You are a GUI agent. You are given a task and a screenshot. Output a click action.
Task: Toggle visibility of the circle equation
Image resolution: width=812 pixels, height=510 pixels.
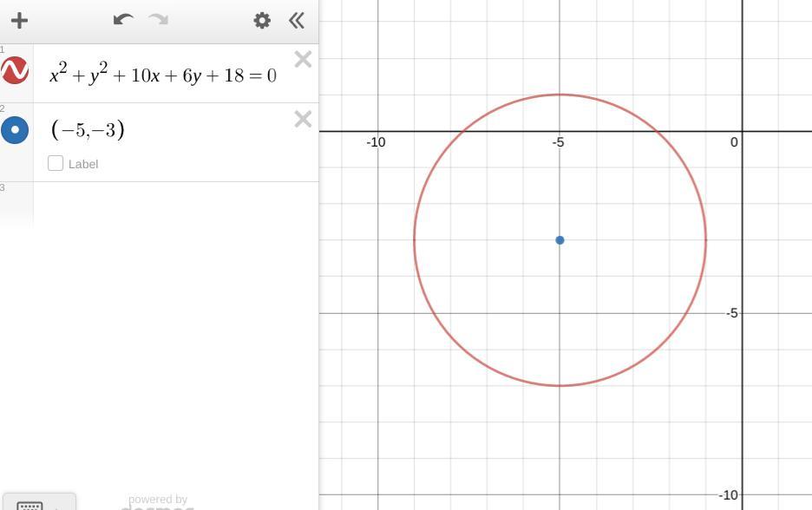point(15,70)
